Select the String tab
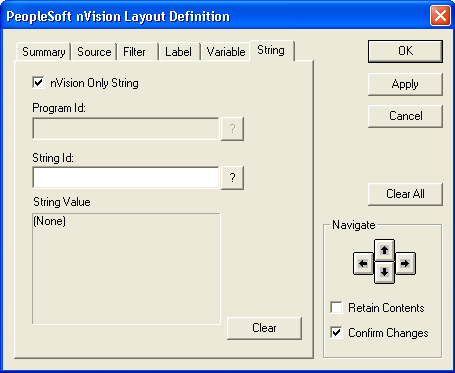This screenshot has width=455, height=373. pos(271,51)
